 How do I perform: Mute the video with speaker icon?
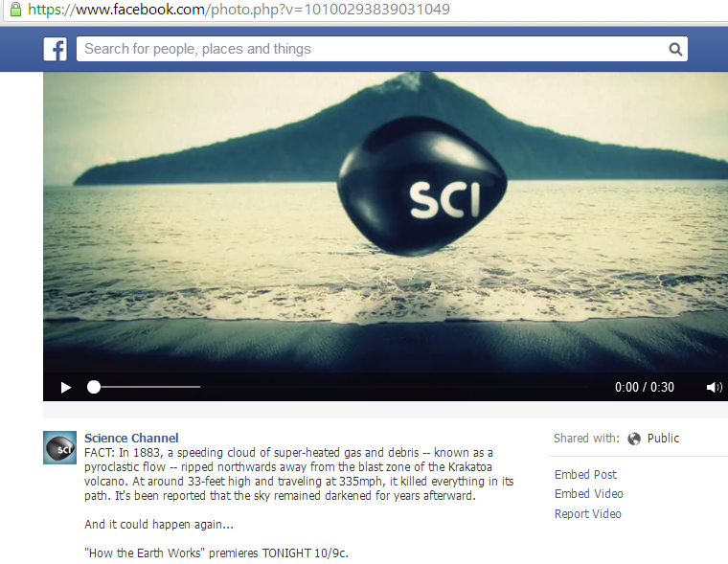[714, 387]
